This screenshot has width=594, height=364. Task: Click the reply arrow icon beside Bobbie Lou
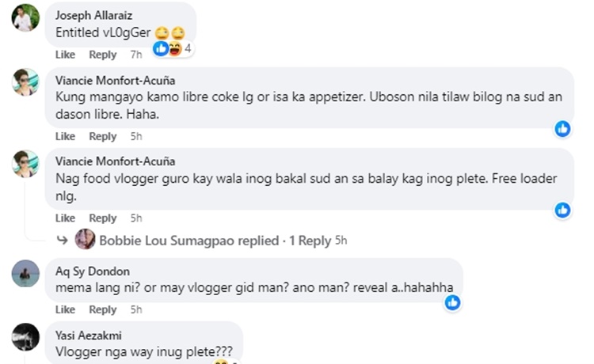[x=63, y=240]
